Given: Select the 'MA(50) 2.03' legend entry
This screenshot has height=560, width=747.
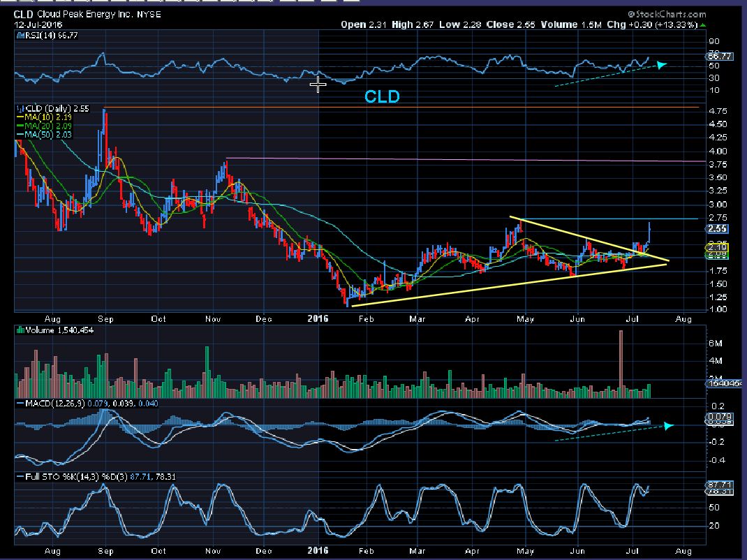Looking at the screenshot, I should [47, 134].
